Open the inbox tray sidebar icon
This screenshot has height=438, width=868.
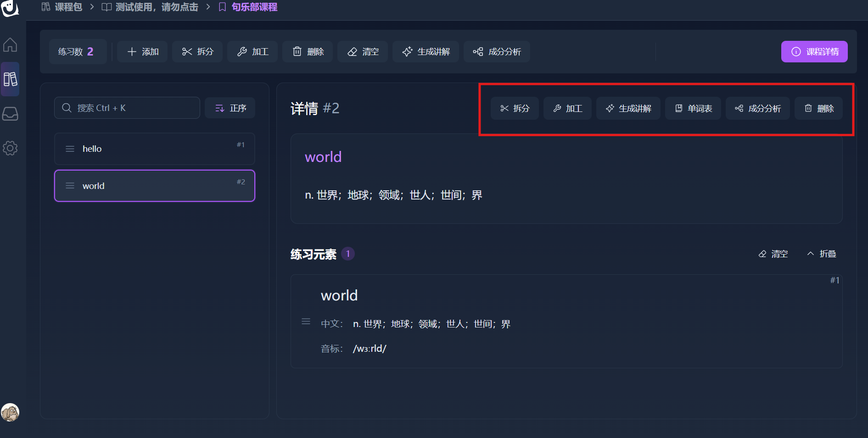tap(10, 114)
